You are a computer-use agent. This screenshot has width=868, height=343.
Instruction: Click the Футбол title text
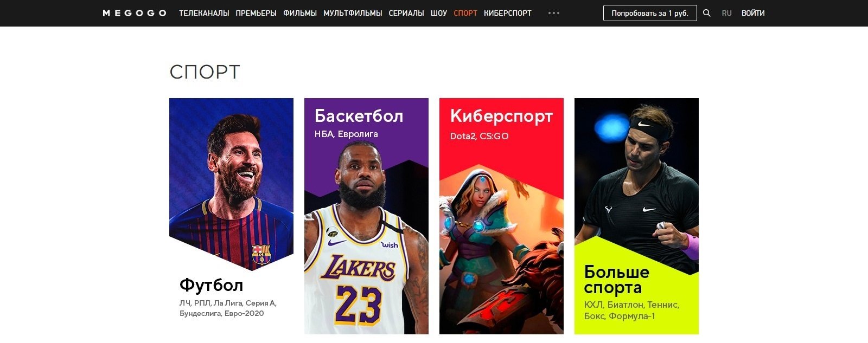click(211, 285)
